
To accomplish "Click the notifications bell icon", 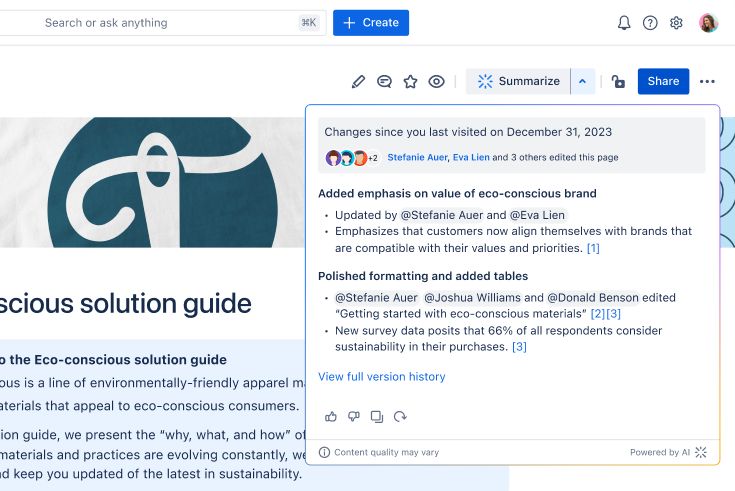I will [624, 23].
